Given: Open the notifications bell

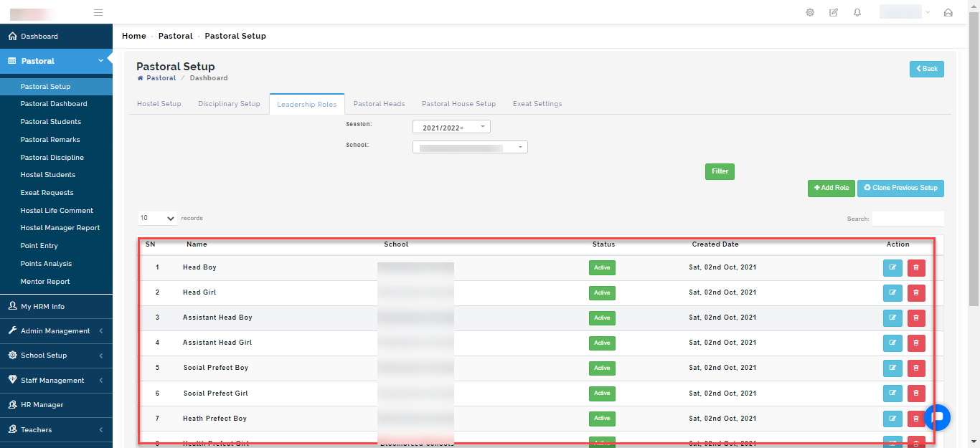Looking at the screenshot, I should (857, 12).
